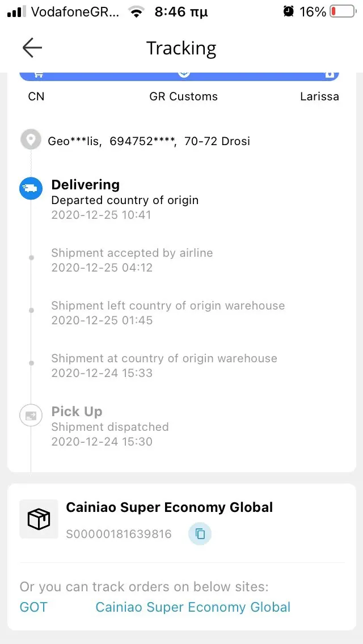This screenshot has width=363, height=644.
Task: Tap 'Shipment left country of origin warehouse' marker
Action: click(x=31, y=310)
